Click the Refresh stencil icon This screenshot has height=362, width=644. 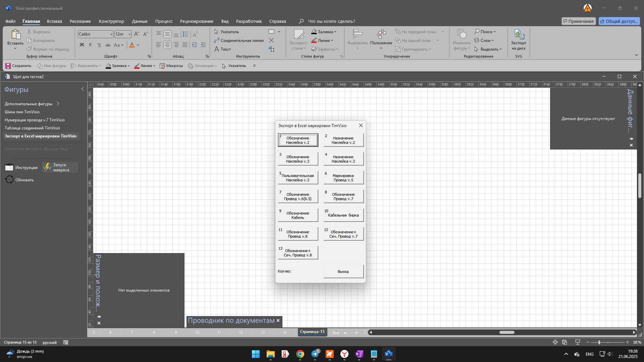9,180
